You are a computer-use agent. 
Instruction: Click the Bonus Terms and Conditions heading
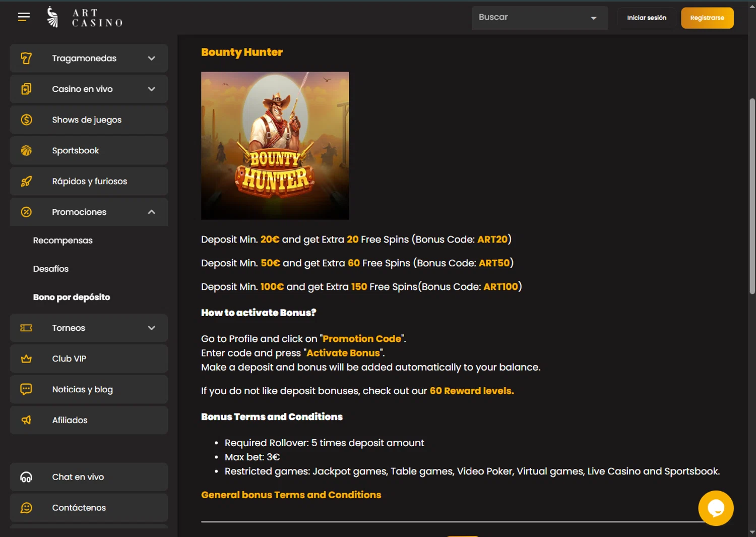272,417
